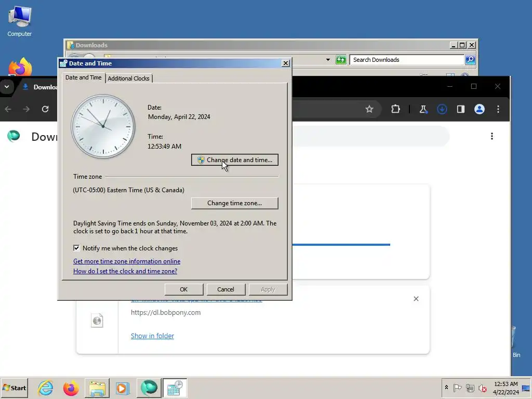
Task: Click Show in folder link
Action: coord(152,336)
